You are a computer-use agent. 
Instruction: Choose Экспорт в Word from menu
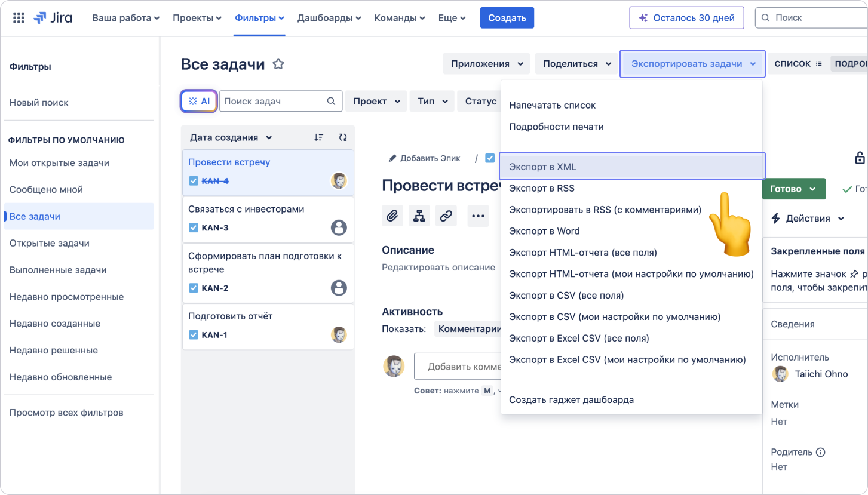(544, 231)
